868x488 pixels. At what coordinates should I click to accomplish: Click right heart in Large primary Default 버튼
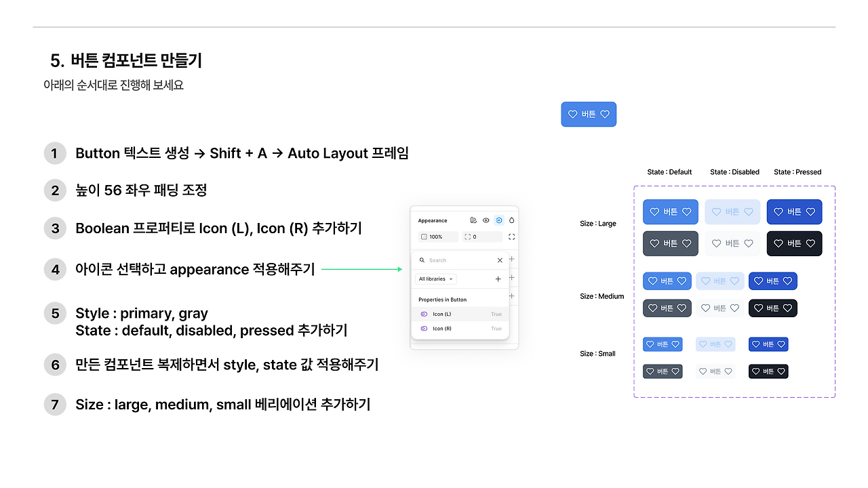(x=687, y=212)
